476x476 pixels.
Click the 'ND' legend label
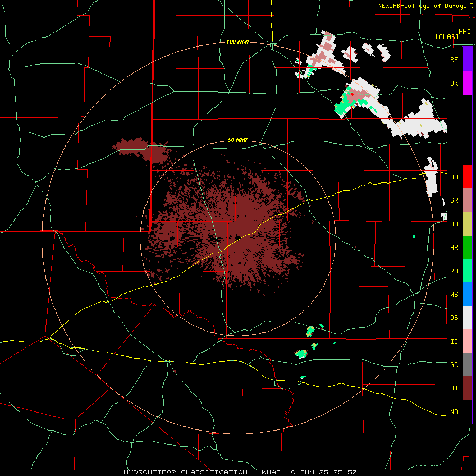tap(454, 412)
